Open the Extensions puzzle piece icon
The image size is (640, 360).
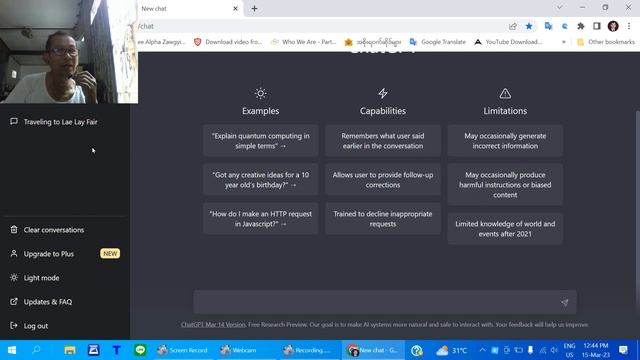coord(580,26)
